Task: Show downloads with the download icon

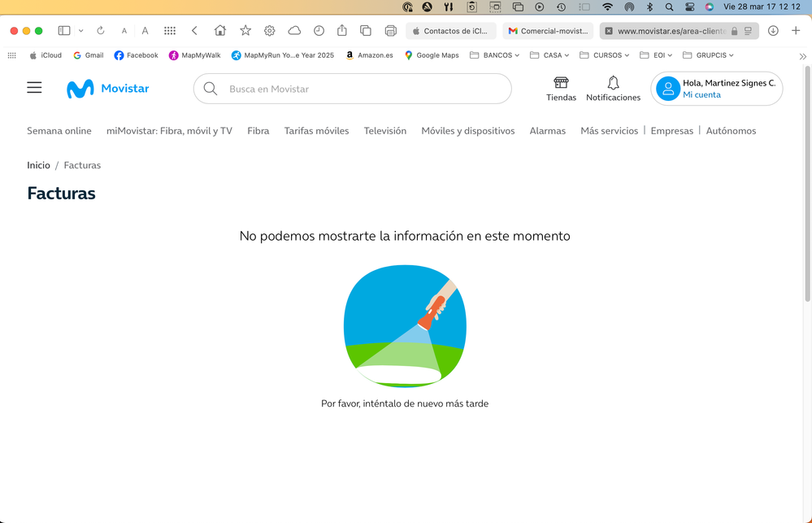Action: point(773,31)
